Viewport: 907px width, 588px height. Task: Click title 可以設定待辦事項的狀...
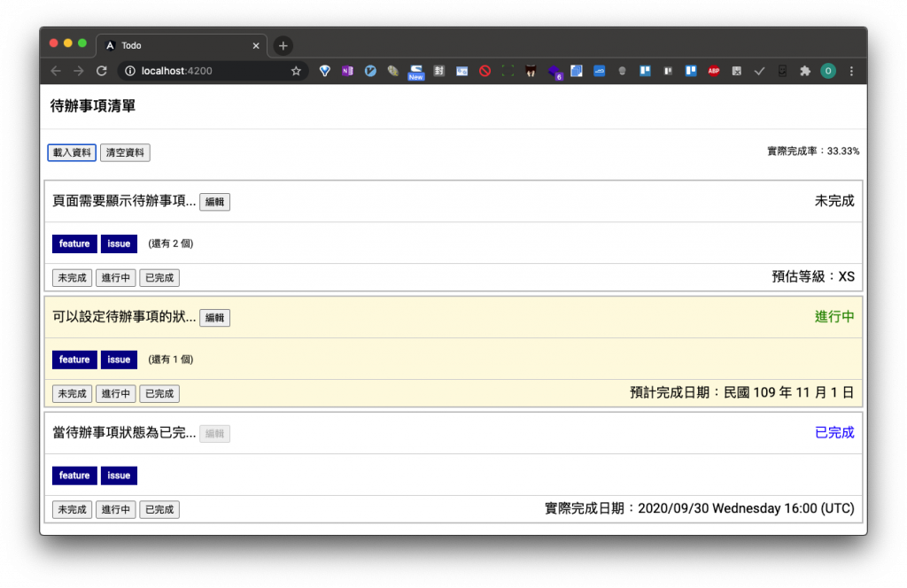124,317
